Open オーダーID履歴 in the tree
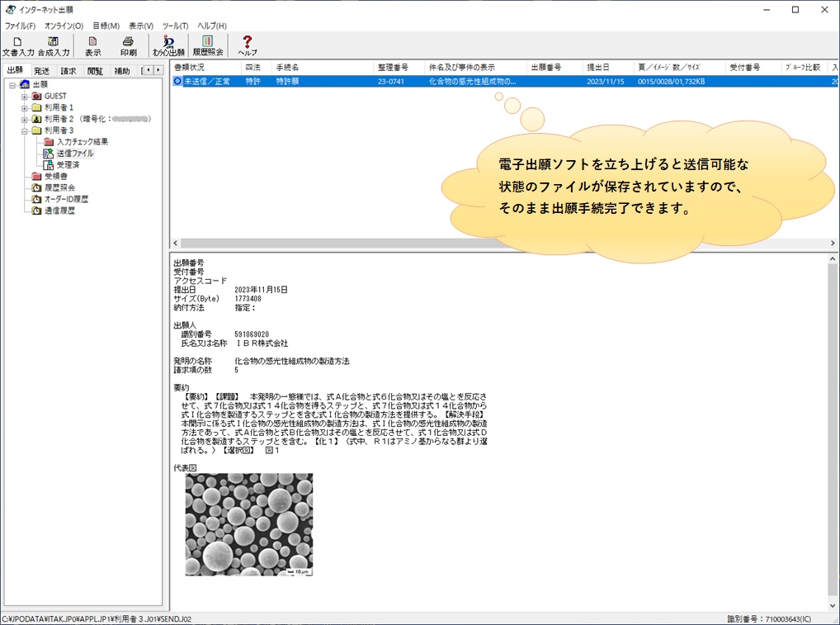Image resolution: width=840 pixels, height=625 pixels. 66,199
